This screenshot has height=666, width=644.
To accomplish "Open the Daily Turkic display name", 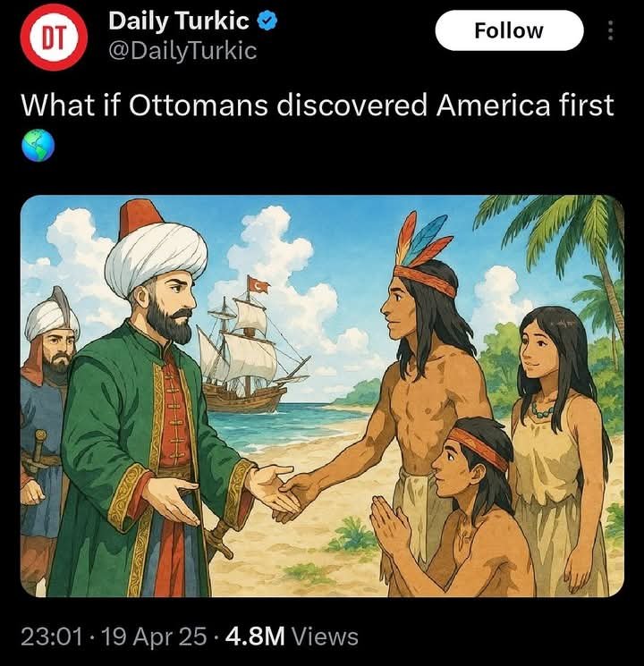I will [x=179, y=21].
